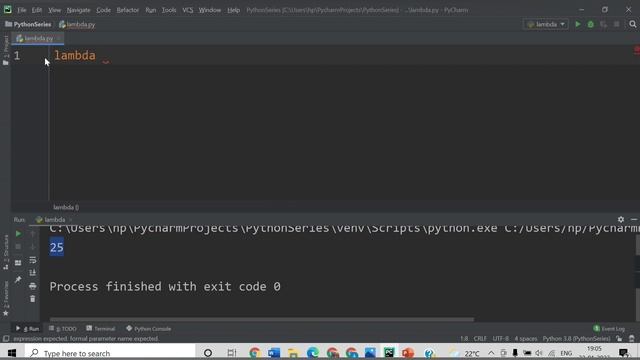Stop process icon in Run panel
The image size is (640, 360).
pyautogui.click(x=18, y=247)
